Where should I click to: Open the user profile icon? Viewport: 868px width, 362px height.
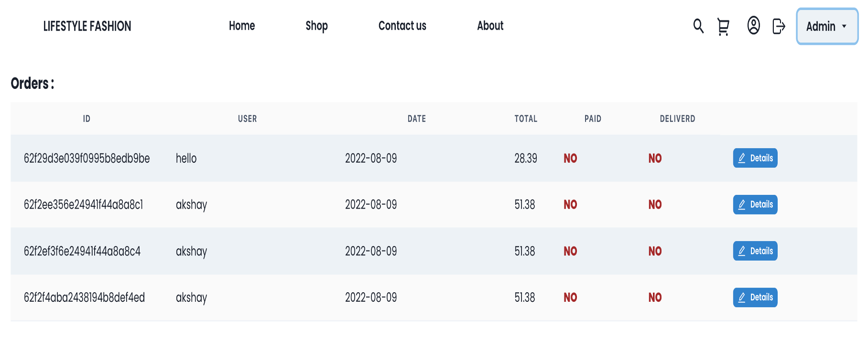[x=754, y=25]
